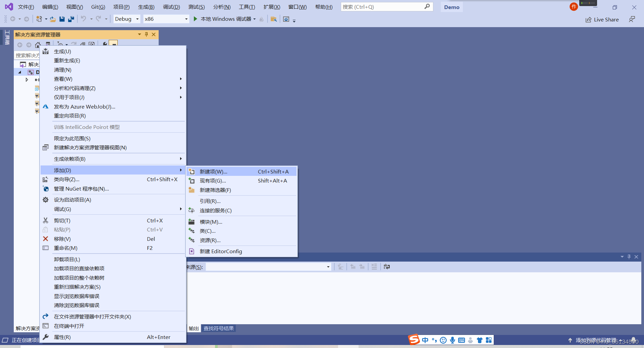
Task: Select 新建项(W)... from Add submenu
Action: pos(242,171)
